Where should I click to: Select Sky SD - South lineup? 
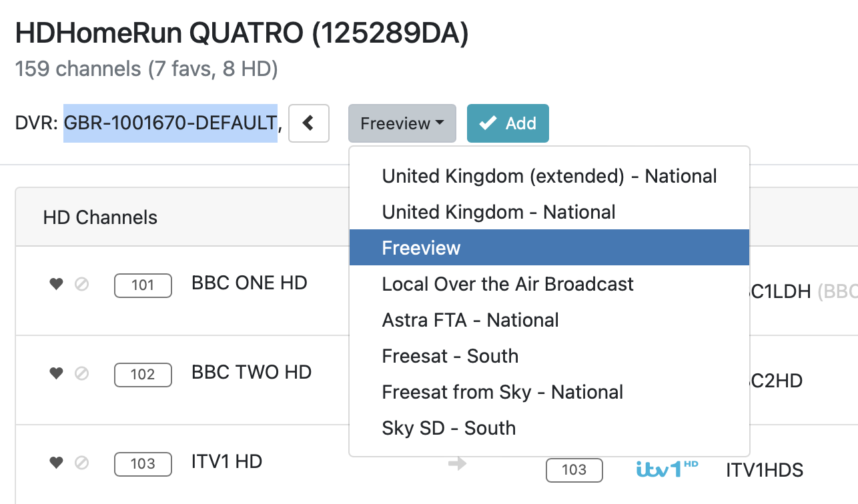coord(448,428)
